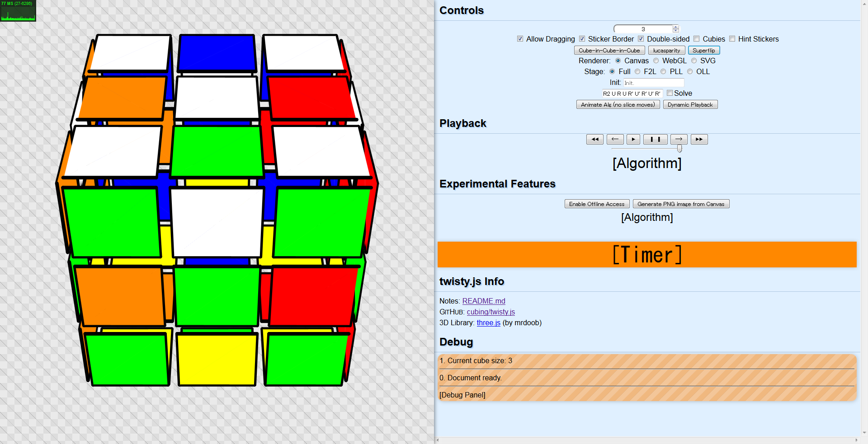Image resolution: width=868 pixels, height=444 pixels.
Task: Click the orange Timer bar
Action: click(x=647, y=254)
